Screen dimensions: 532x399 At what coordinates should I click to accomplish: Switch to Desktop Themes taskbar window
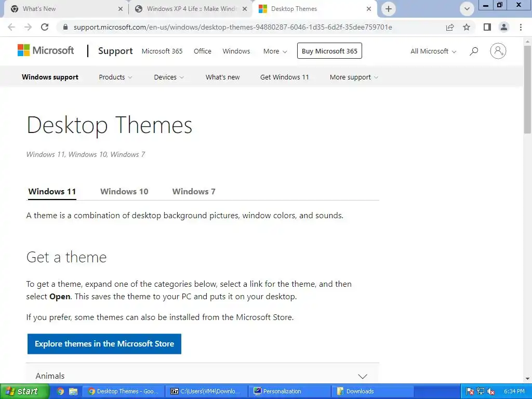(x=123, y=391)
